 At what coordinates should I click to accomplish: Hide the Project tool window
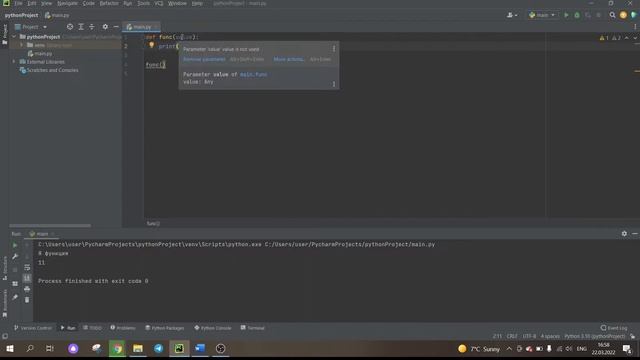coord(116,27)
